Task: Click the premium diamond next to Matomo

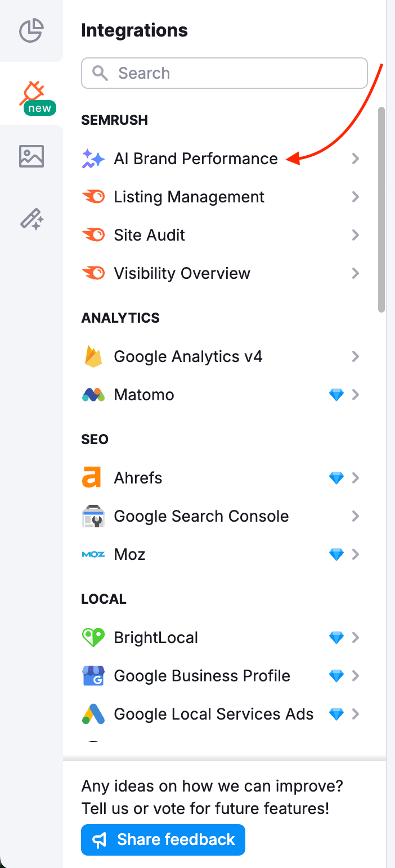Action: tap(336, 395)
